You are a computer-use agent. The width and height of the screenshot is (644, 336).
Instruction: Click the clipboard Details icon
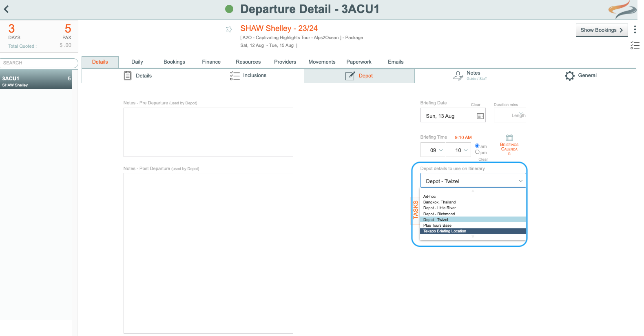coord(128,75)
